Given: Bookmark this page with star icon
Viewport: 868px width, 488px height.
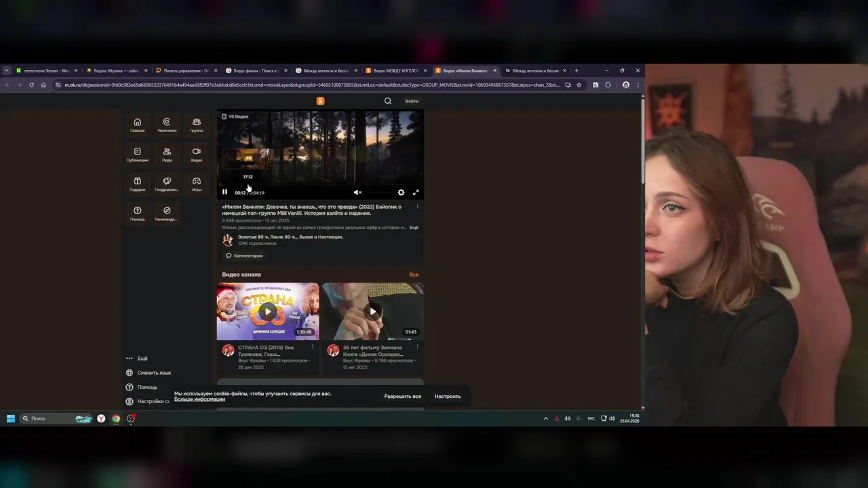Looking at the screenshot, I should point(579,85).
